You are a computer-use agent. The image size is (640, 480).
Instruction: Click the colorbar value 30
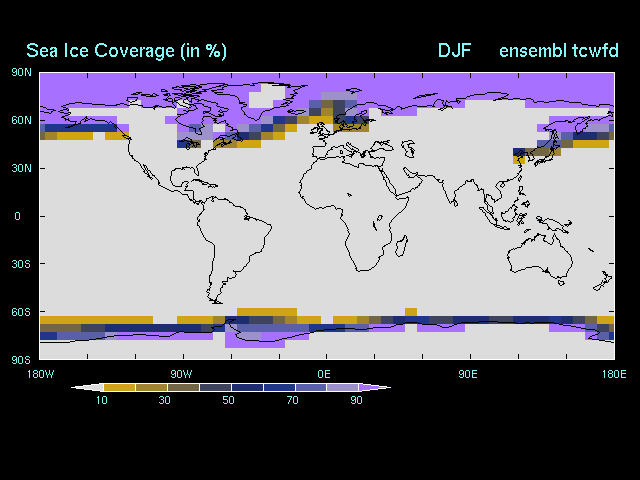pos(164,400)
